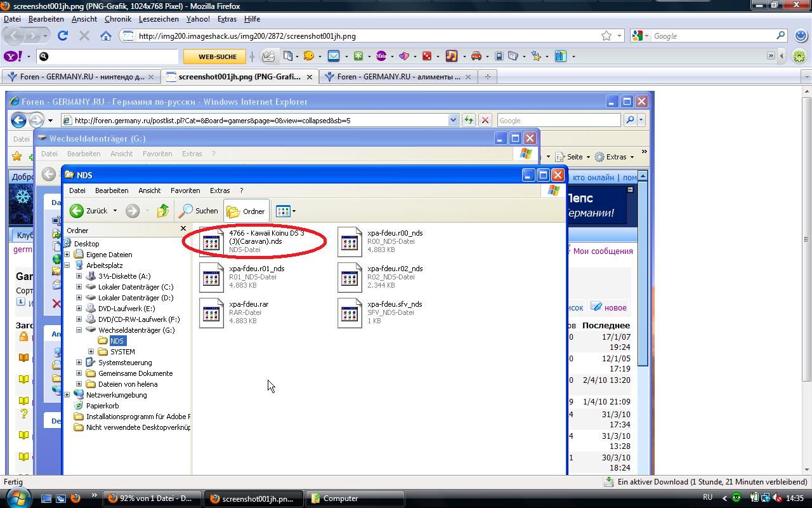Viewport: 812px width, 508px height.
Task: Click the green add-on icon right of Yahoo toolbar
Action: tap(799, 57)
